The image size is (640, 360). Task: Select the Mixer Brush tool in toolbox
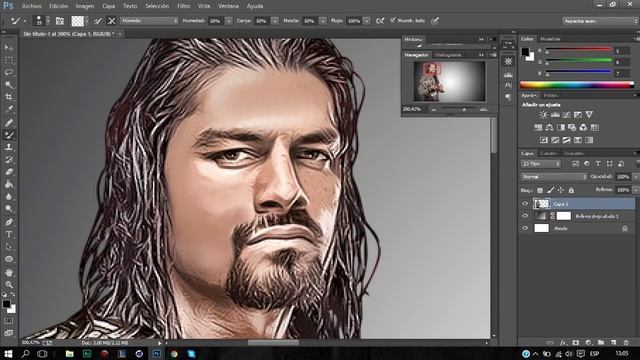(x=9, y=135)
